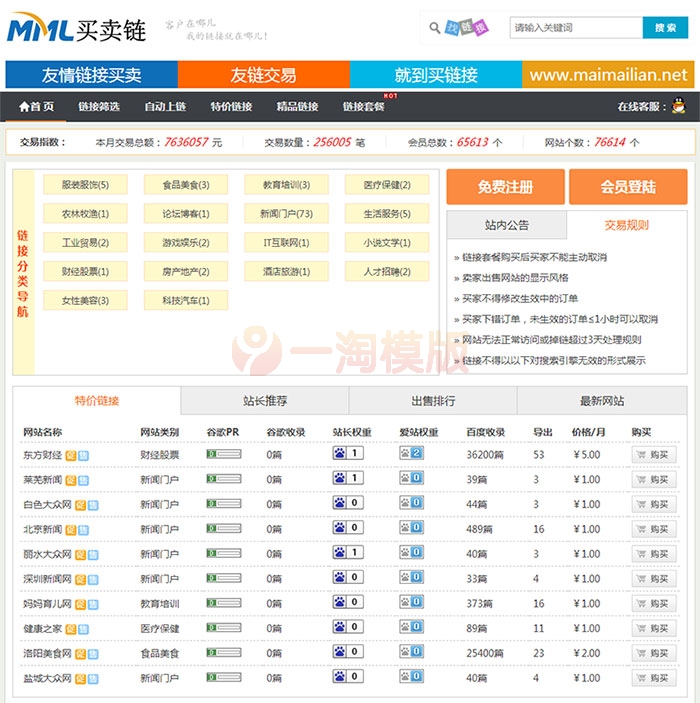Open 链接筛选 in navigation bar
The height and width of the screenshot is (703, 700).
coord(99,107)
